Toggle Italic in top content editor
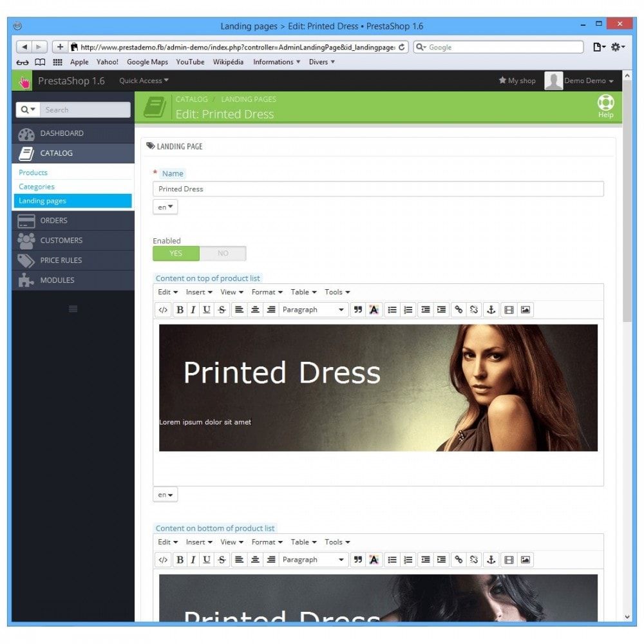The width and height of the screenshot is (644, 644). (x=193, y=310)
